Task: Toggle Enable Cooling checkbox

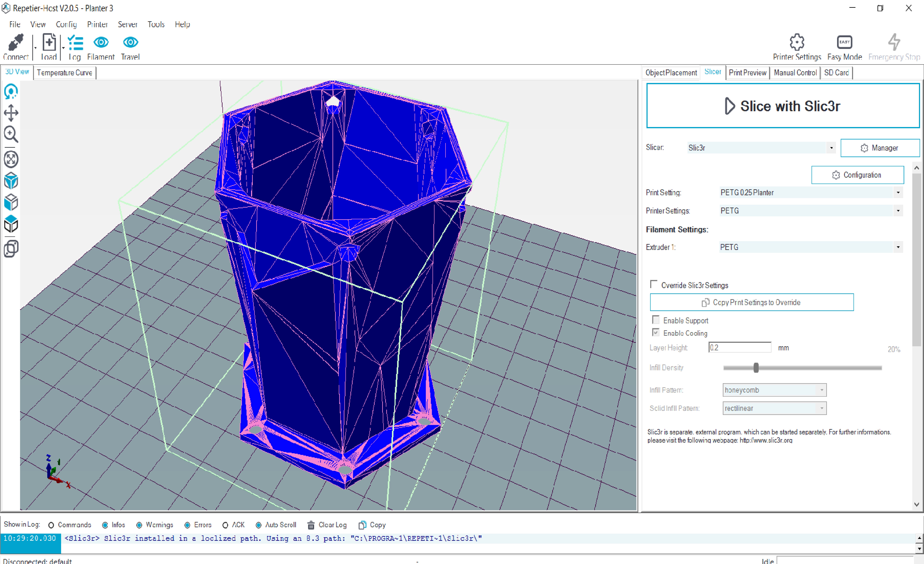Action: pos(655,332)
